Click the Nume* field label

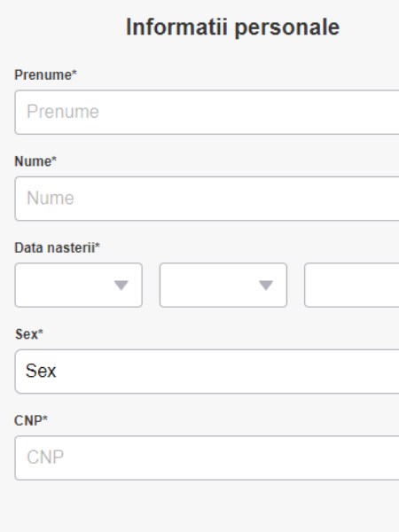click(35, 161)
